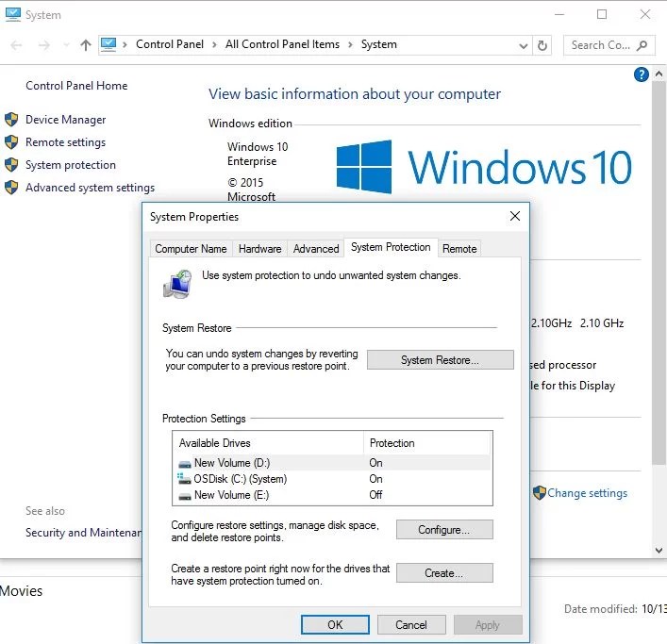Open Control Panel Home link
This screenshot has width=667, height=644.
pos(76,86)
